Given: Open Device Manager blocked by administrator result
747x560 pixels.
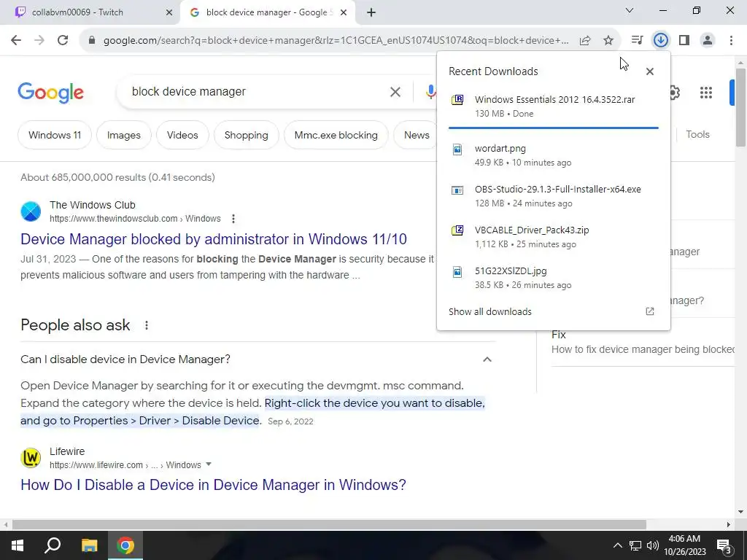Looking at the screenshot, I should coord(214,239).
